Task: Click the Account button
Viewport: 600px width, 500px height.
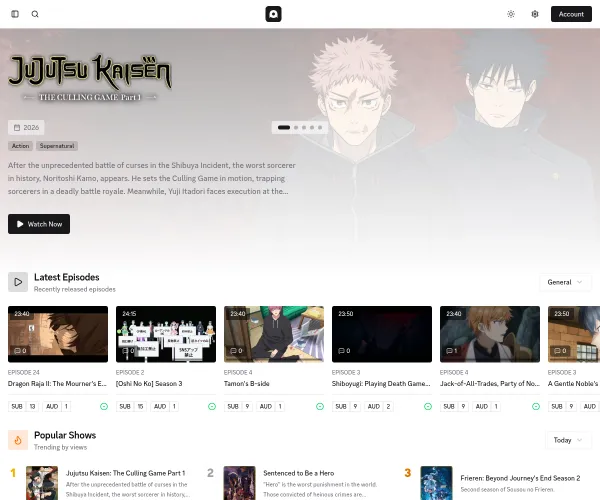Action: coord(571,14)
